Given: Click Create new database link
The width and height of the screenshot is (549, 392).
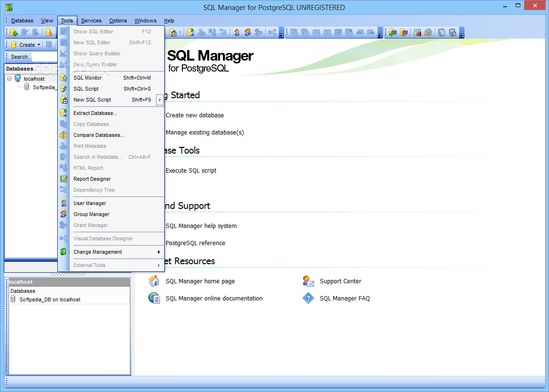Looking at the screenshot, I should 195,115.
